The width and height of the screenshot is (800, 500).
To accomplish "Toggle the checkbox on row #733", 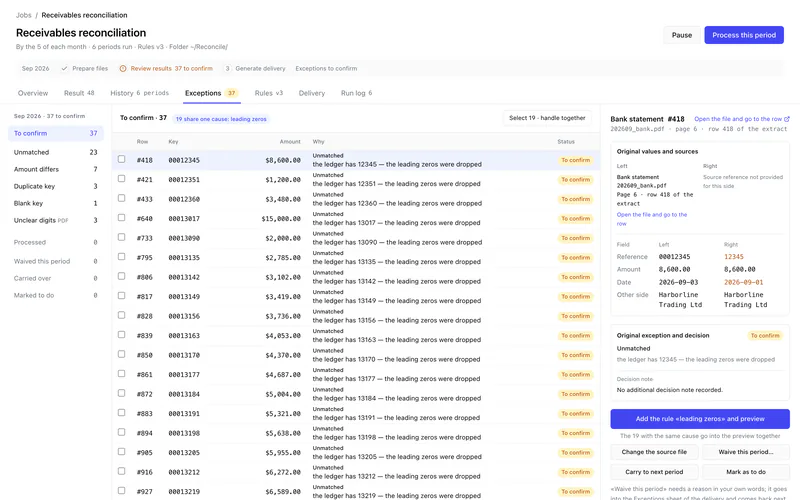I will click(121, 237).
